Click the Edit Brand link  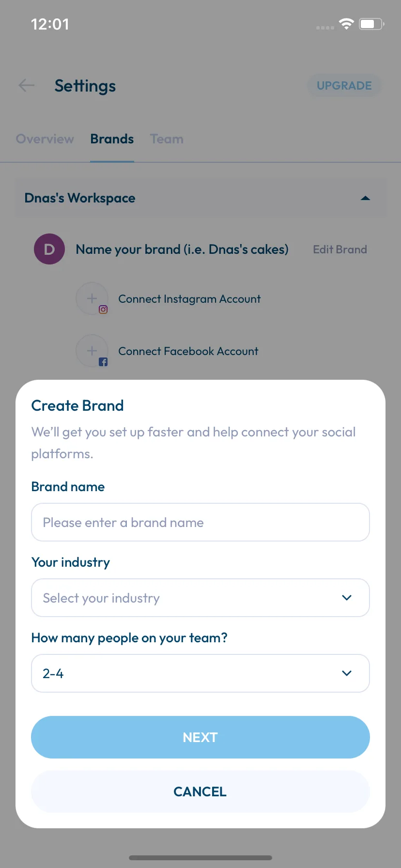[340, 249]
